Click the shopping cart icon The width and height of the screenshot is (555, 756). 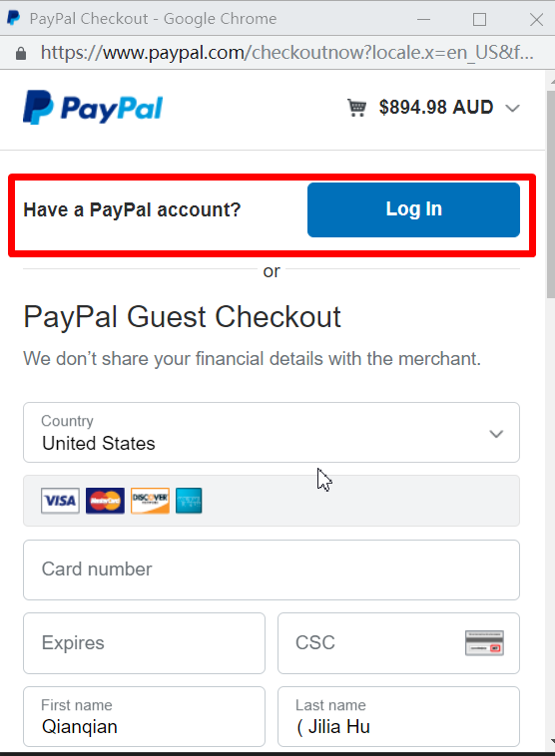356,108
